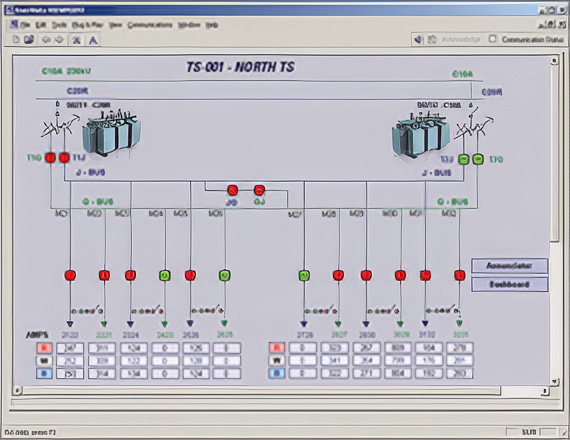Click the greyed Acknowledge toolbar button
Image resolution: width=570 pixels, height=440 pixels.
461,39
